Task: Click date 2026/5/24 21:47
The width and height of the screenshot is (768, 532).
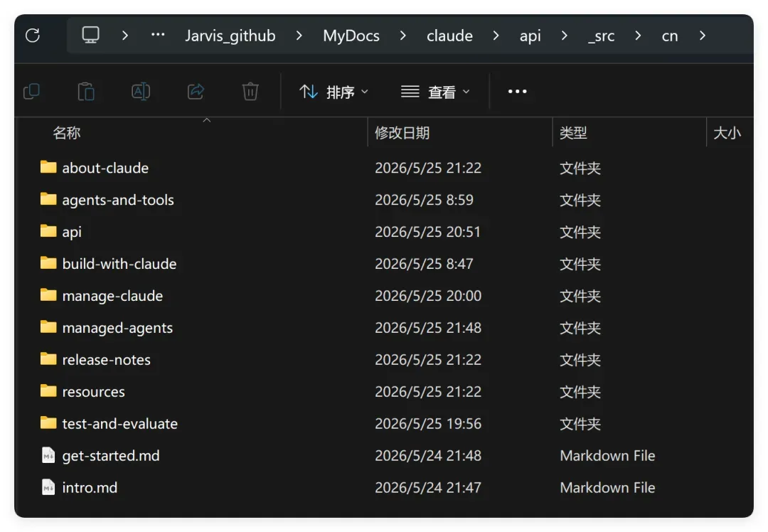Action: click(428, 488)
